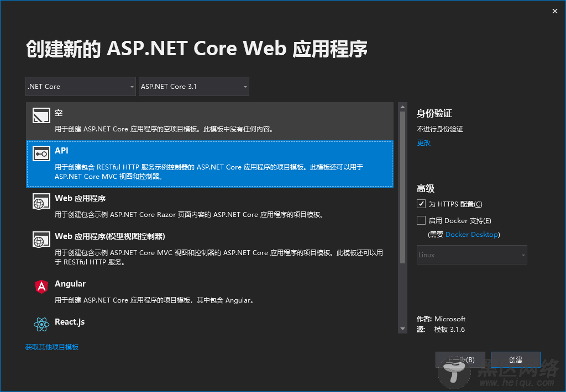Click the 身份验证 heading

point(434,113)
